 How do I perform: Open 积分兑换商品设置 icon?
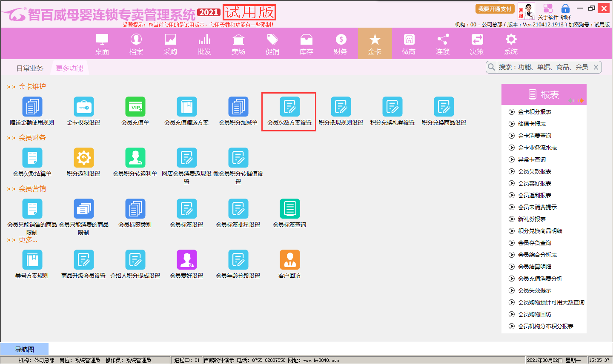[444, 107]
